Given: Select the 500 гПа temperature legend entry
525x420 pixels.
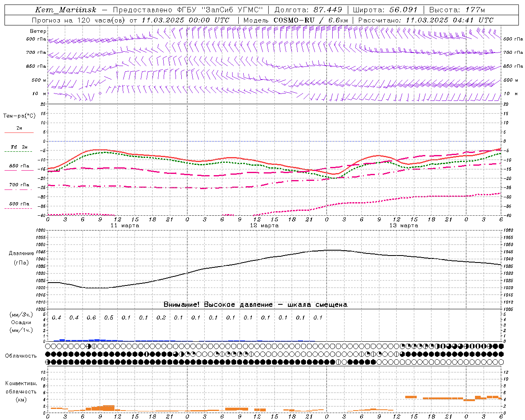Looking at the screenshot, I should 19,204.
